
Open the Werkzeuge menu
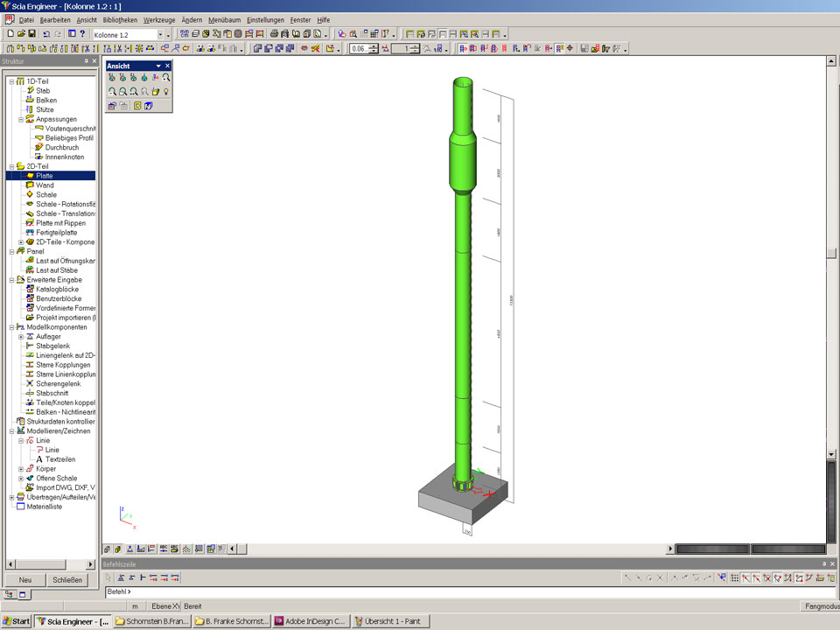tap(159, 19)
